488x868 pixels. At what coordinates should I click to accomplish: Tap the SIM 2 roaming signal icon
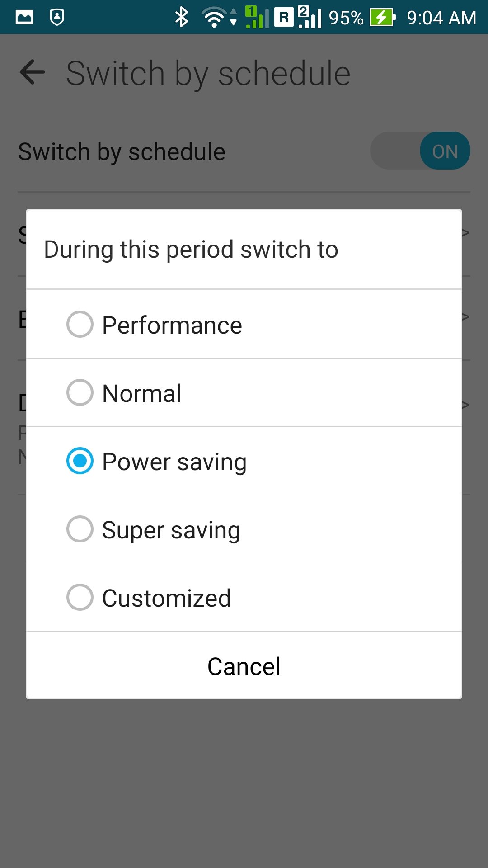pos(298,18)
